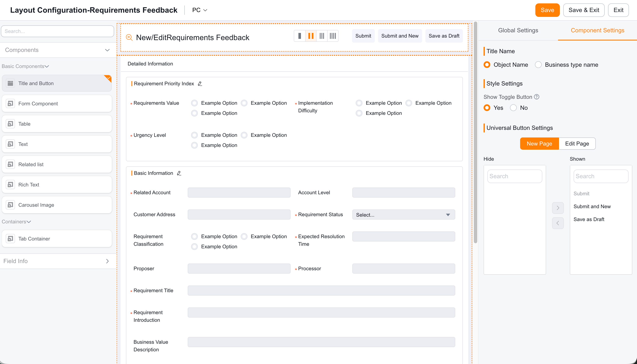
Task: Click the components Search field
Action: (57, 31)
